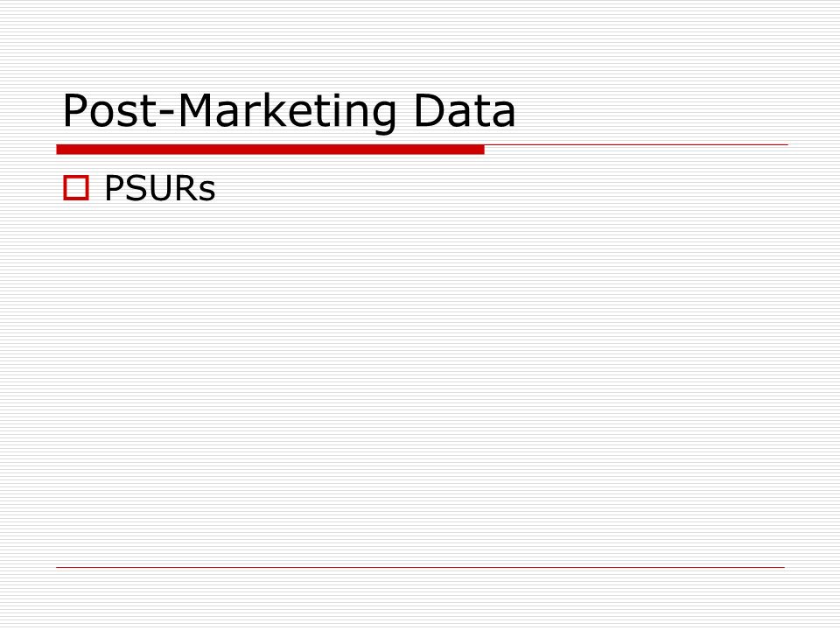Click the red square bullet beside PSURs
Image resolution: width=840 pixels, height=630 pixels.
tap(76, 187)
